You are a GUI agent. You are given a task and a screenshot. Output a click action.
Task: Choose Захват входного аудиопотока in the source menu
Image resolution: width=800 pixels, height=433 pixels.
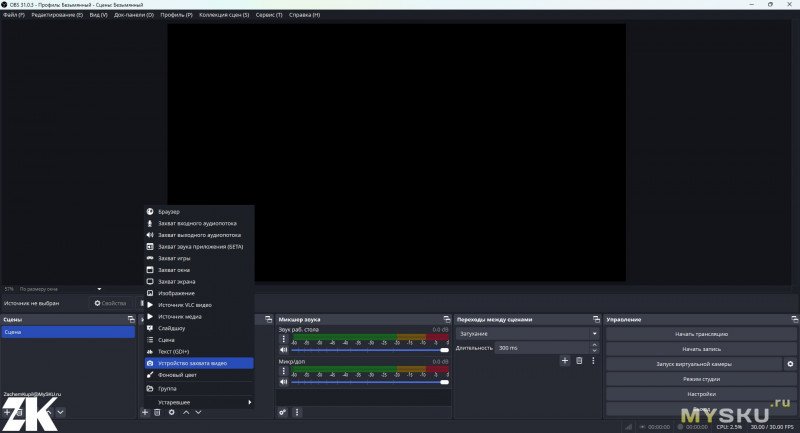pos(199,223)
